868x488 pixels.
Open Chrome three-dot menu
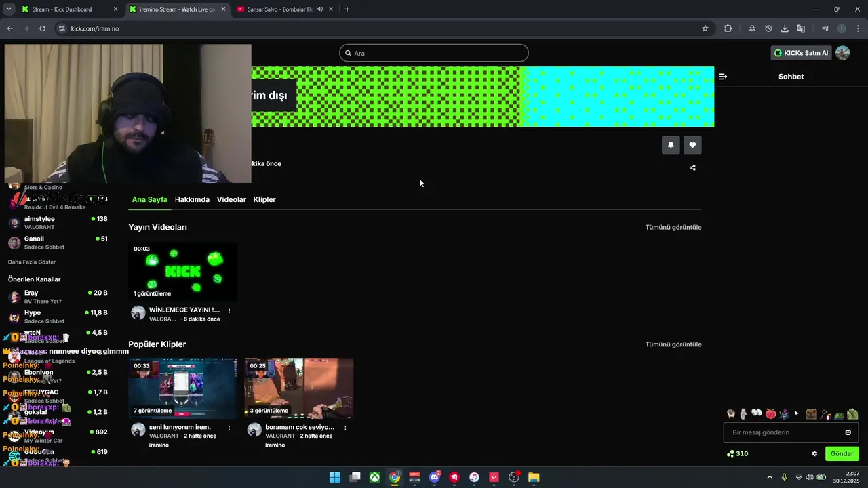tap(859, 28)
